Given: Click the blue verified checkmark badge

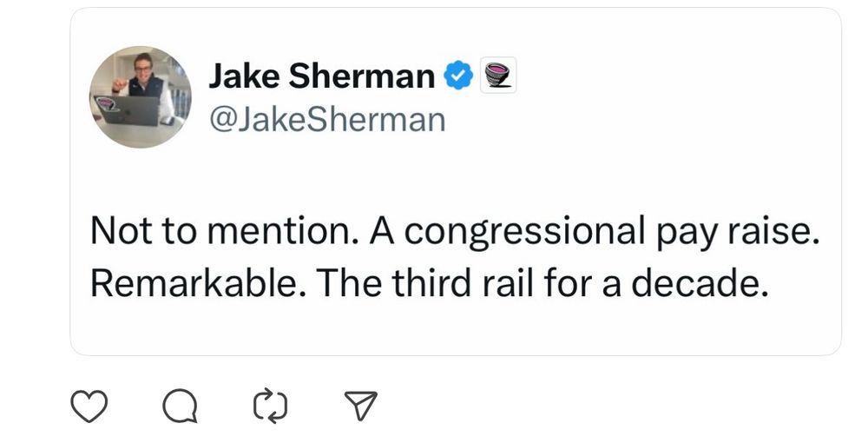Looking at the screenshot, I should point(459,76).
